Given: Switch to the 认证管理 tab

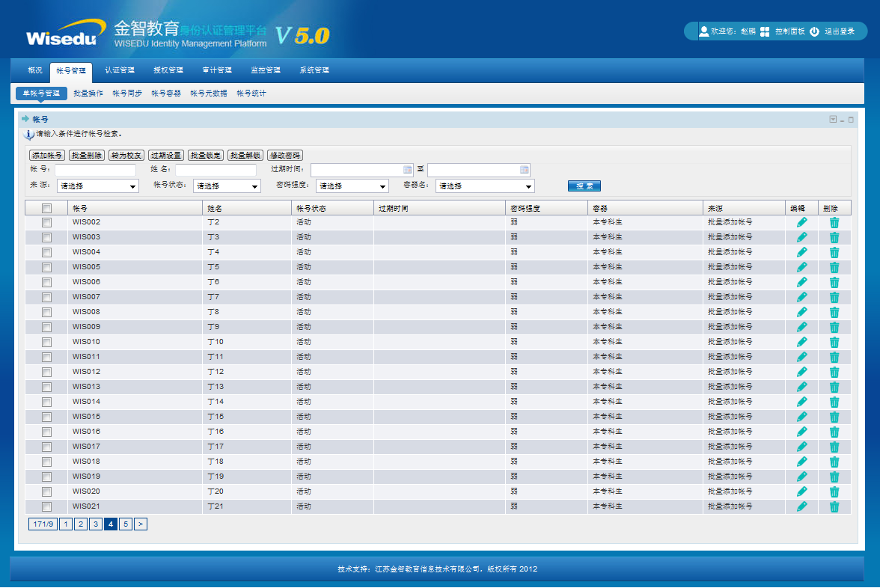Looking at the screenshot, I should point(120,70).
